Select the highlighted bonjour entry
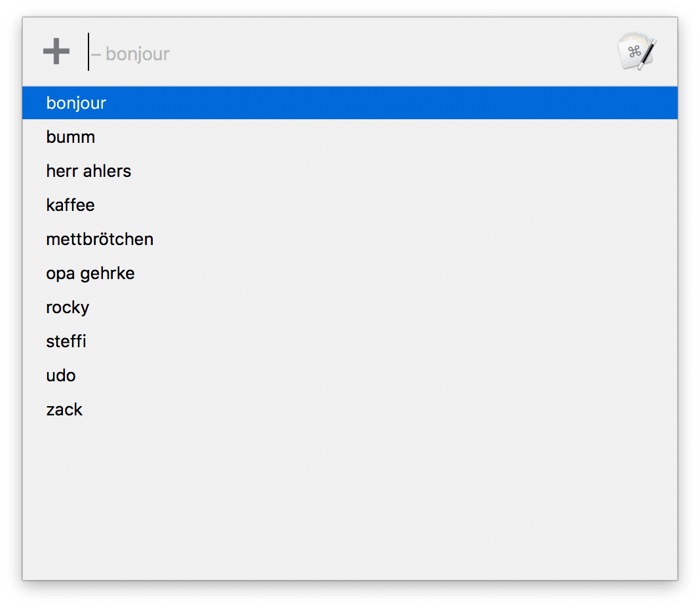The image size is (700, 608). [x=350, y=103]
